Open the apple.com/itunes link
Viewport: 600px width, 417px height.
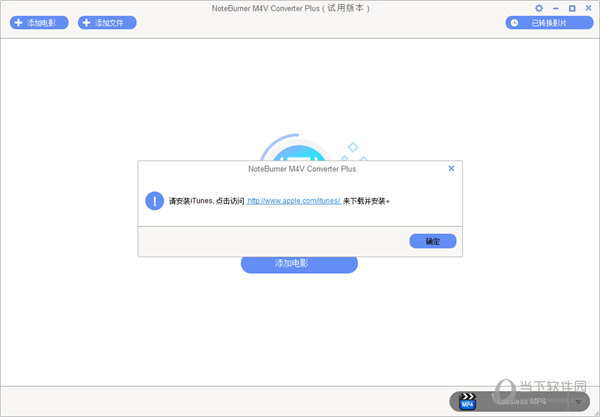click(294, 201)
